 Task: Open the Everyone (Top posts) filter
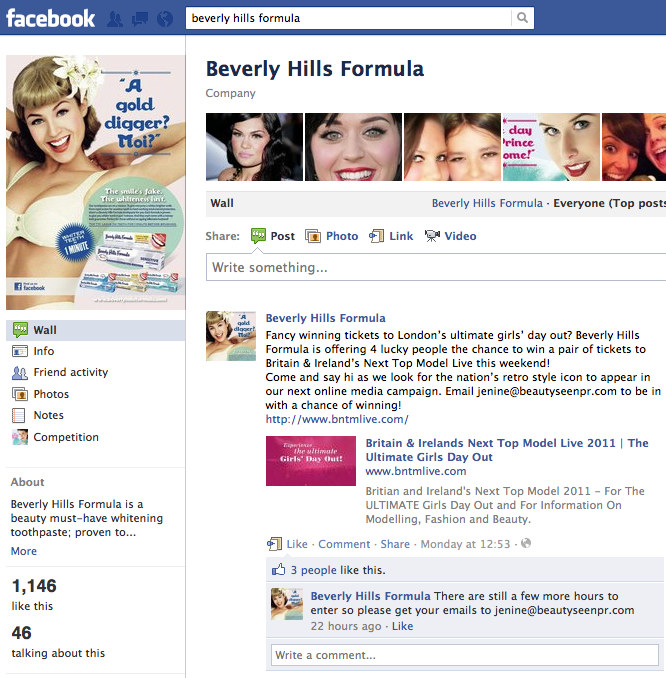click(610, 203)
